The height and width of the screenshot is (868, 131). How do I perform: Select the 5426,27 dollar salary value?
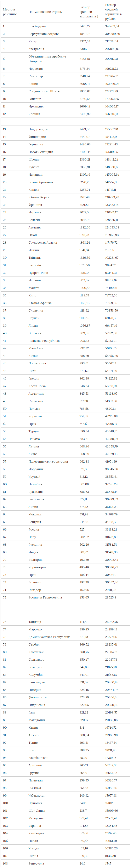(85, 26)
